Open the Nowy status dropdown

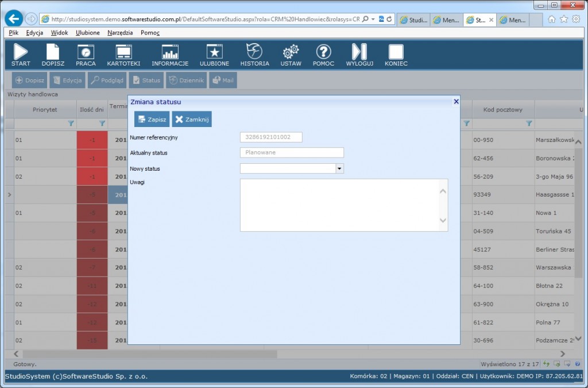[339, 168]
